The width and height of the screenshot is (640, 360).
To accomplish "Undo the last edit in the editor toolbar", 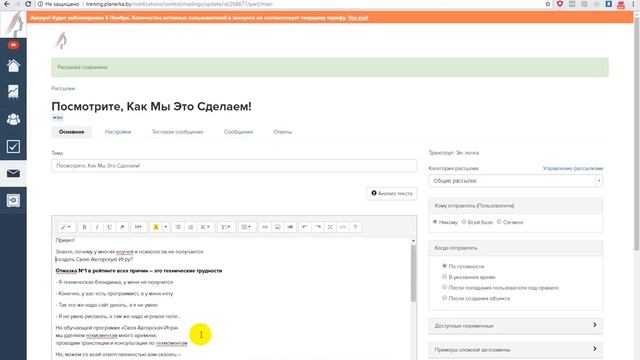I will [304, 227].
